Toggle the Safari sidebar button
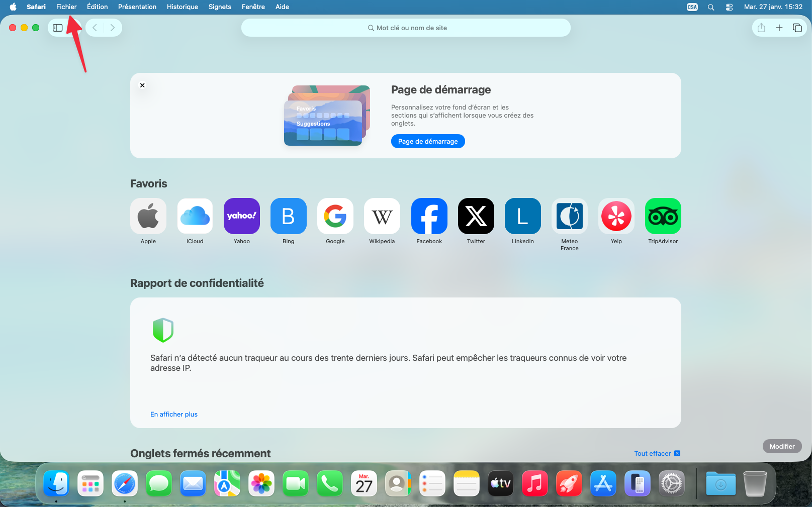This screenshot has height=507, width=812. click(58, 28)
